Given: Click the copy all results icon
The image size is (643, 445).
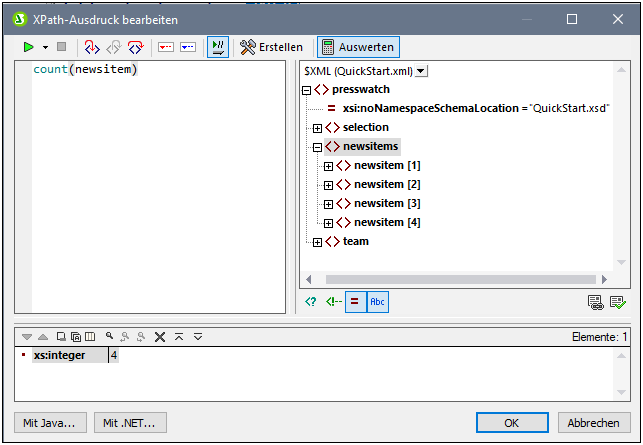Looking at the screenshot, I should click(x=76, y=337).
